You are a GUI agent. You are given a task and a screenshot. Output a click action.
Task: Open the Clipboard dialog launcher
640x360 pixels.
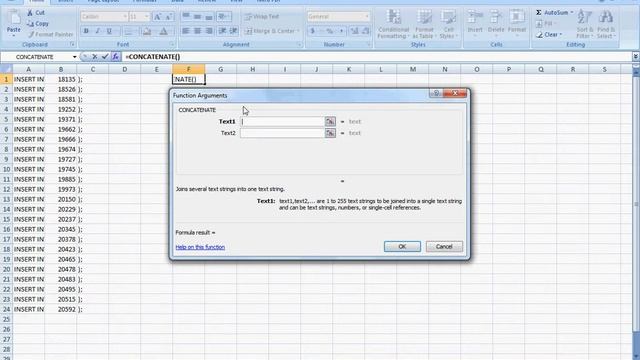(72, 44)
